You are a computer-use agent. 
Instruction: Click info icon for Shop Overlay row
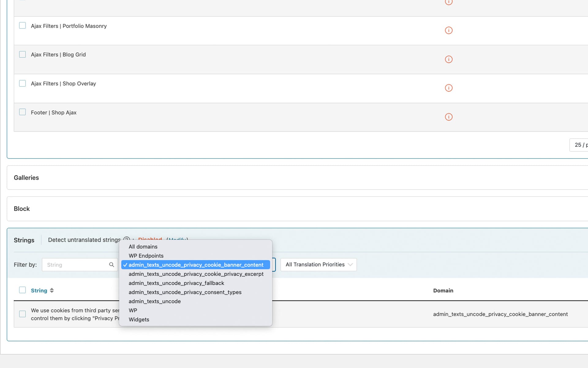(448, 88)
